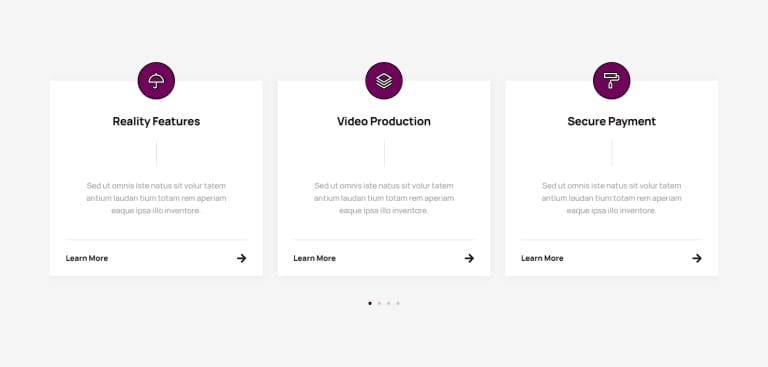Click the arrow icon in Secure Payment card
The image size is (768, 367).
point(697,258)
